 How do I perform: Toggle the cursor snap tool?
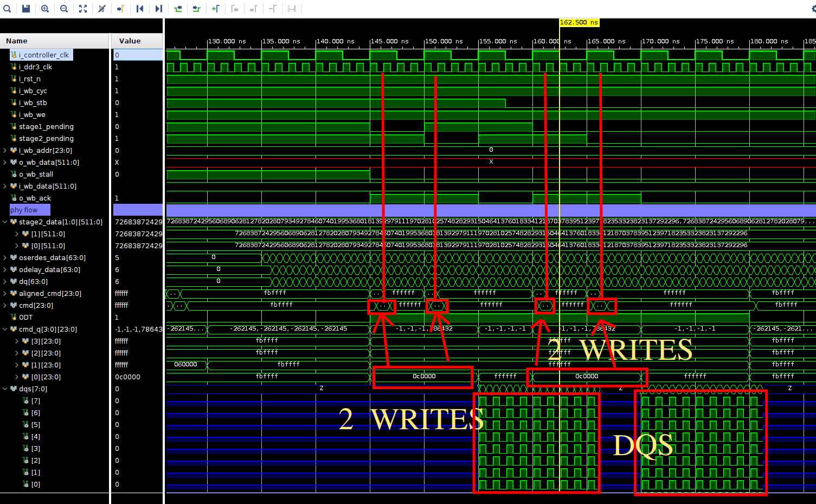[x=102, y=9]
